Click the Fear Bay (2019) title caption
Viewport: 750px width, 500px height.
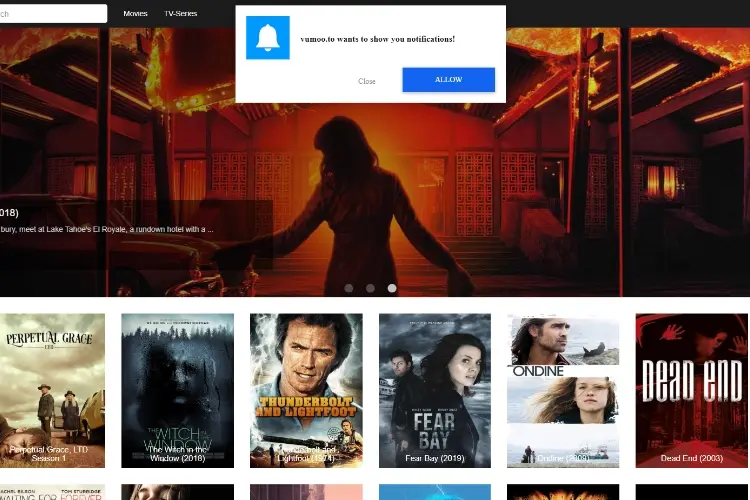click(x=435, y=458)
